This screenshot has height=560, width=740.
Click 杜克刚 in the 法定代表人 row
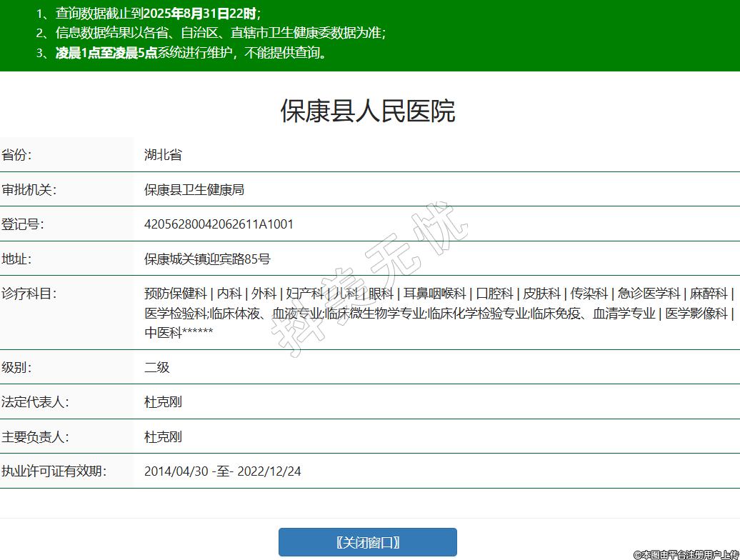(163, 402)
